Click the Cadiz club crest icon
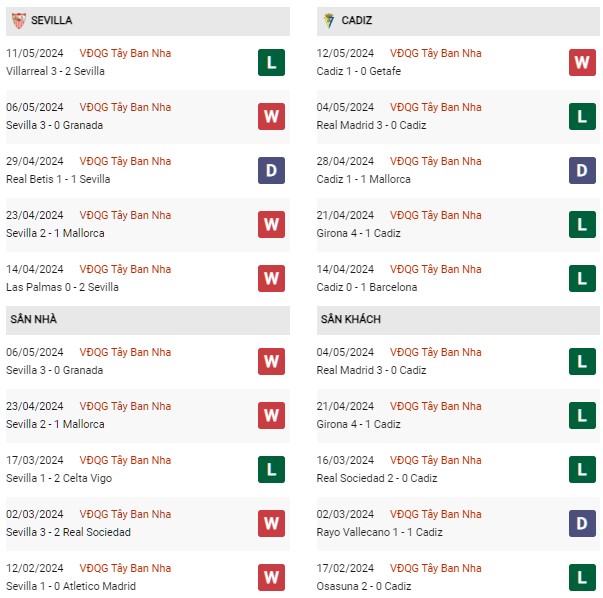 pyautogui.click(x=329, y=20)
